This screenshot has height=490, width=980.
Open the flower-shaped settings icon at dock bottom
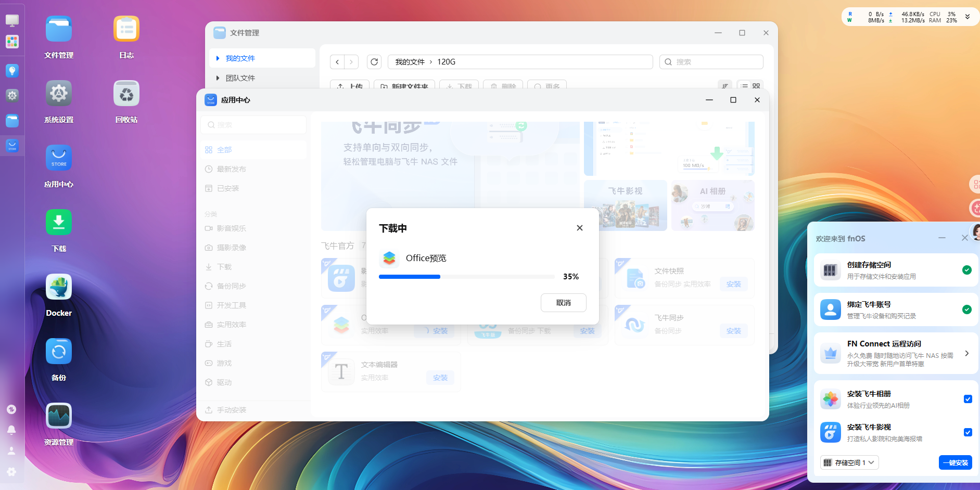[11, 472]
